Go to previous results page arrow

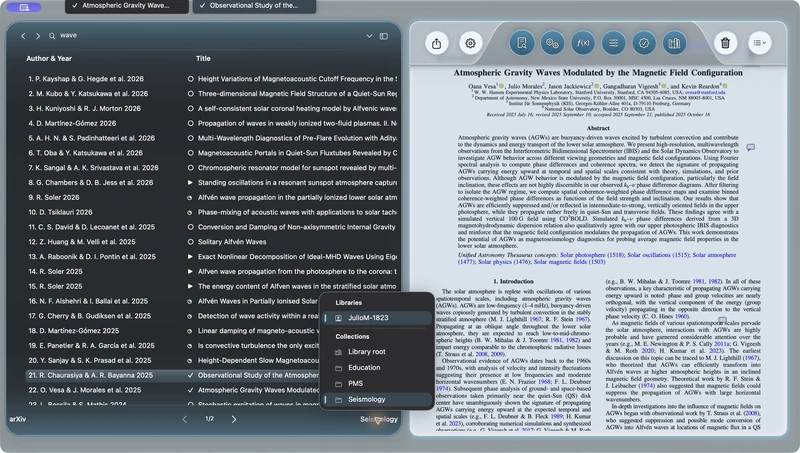tap(185, 419)
